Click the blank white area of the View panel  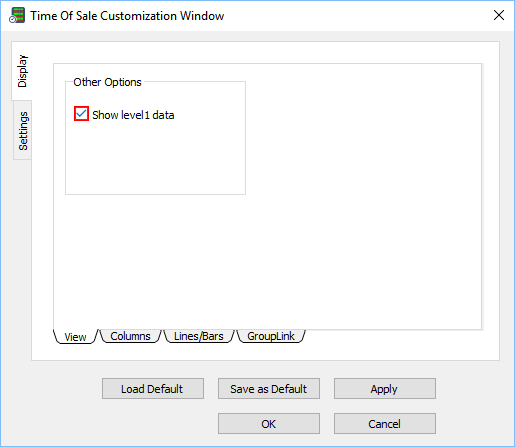[x=363, y=197]
